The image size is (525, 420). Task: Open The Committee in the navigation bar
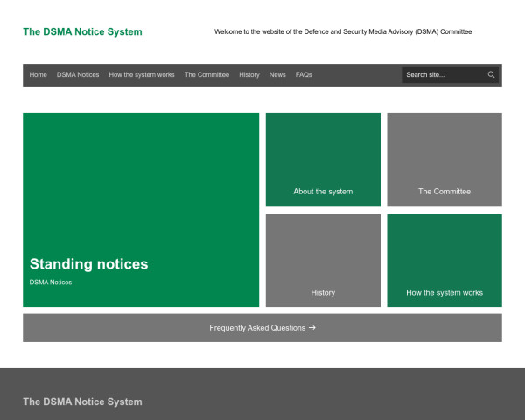click(x=206, y=75)
